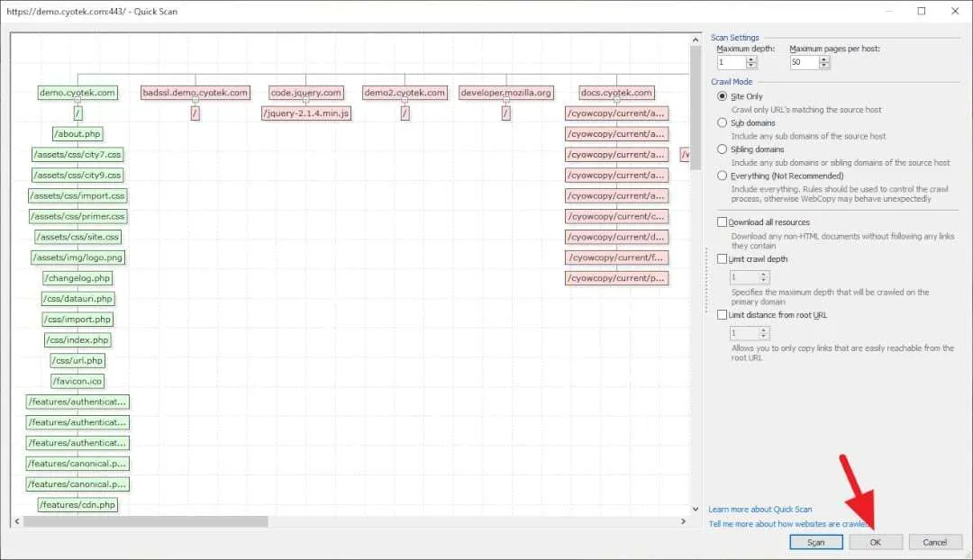Collapse the badssl.demo.cyotek.com node expander
This screenshot has height=560, width=973.
tap(196, 101)
